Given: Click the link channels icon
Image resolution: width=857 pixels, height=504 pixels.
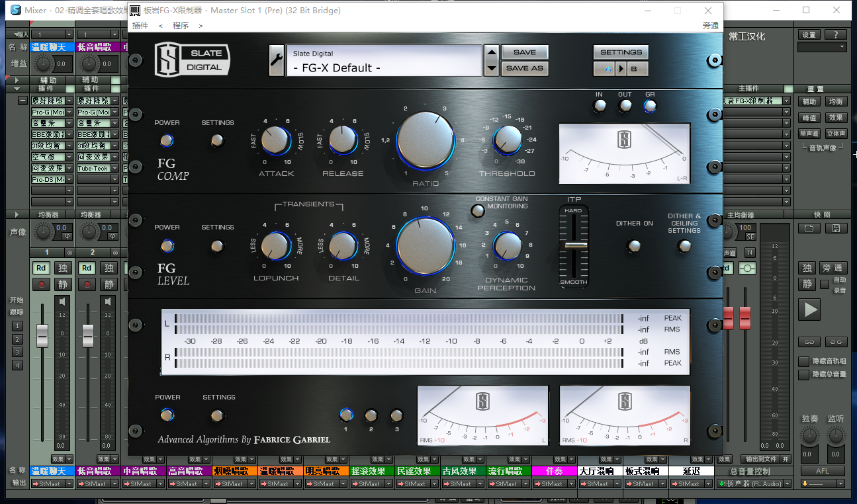Looking at the screenshot, I should coord(809,342).
